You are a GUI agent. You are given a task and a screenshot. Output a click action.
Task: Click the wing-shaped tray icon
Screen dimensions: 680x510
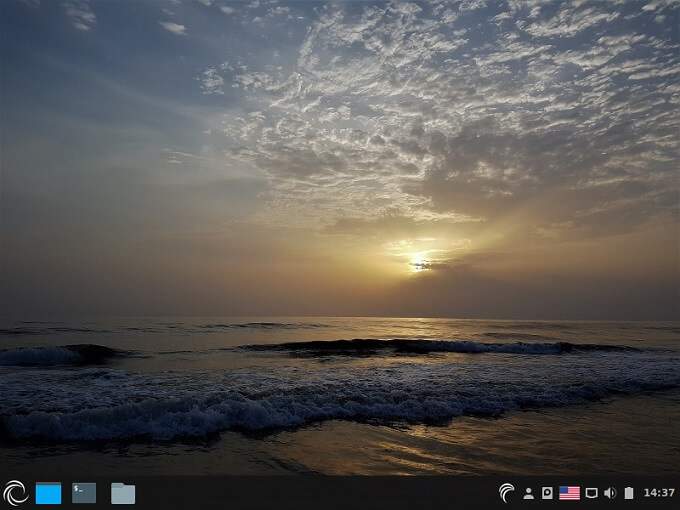[506, 493]
